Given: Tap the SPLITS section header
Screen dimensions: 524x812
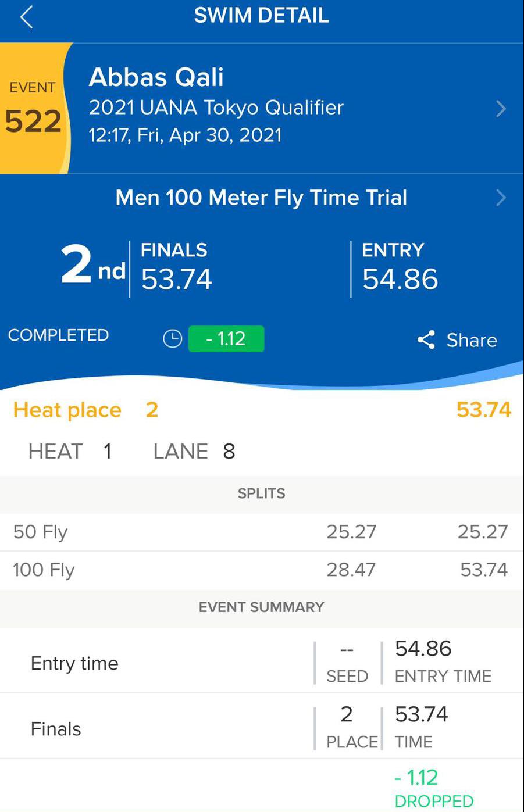Looking at the screenshot, I should point(262,493).
